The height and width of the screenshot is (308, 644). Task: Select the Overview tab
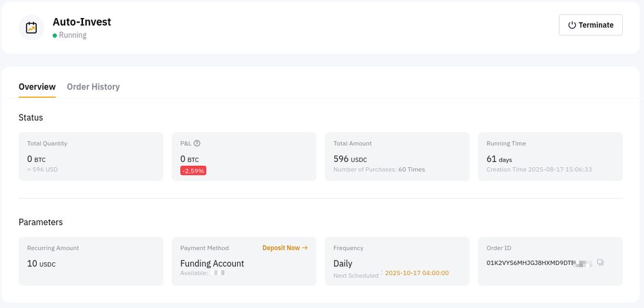pos(37,87)
